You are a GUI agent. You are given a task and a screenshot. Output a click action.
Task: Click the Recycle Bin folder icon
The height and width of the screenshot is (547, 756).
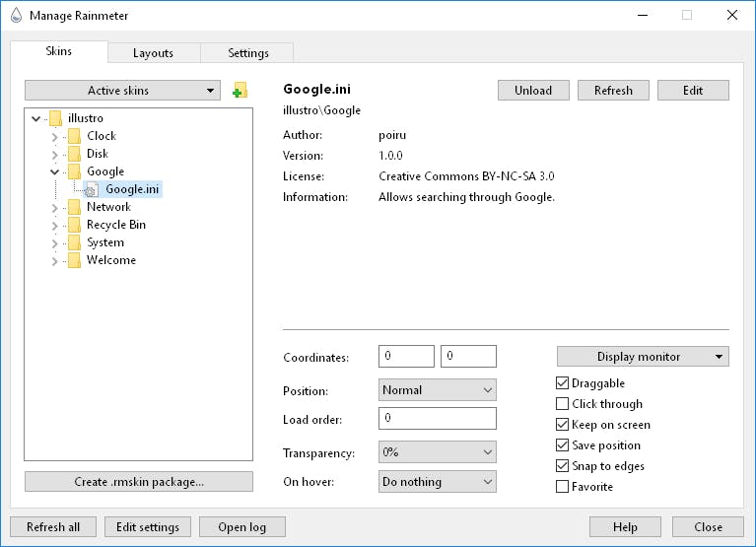click(74, 225)
